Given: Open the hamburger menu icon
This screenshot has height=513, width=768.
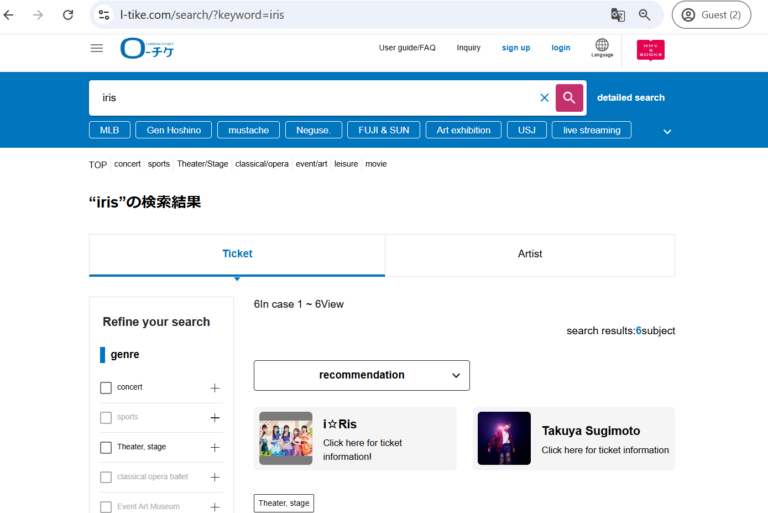Looking at the screenshot, I should coord(97,48).
